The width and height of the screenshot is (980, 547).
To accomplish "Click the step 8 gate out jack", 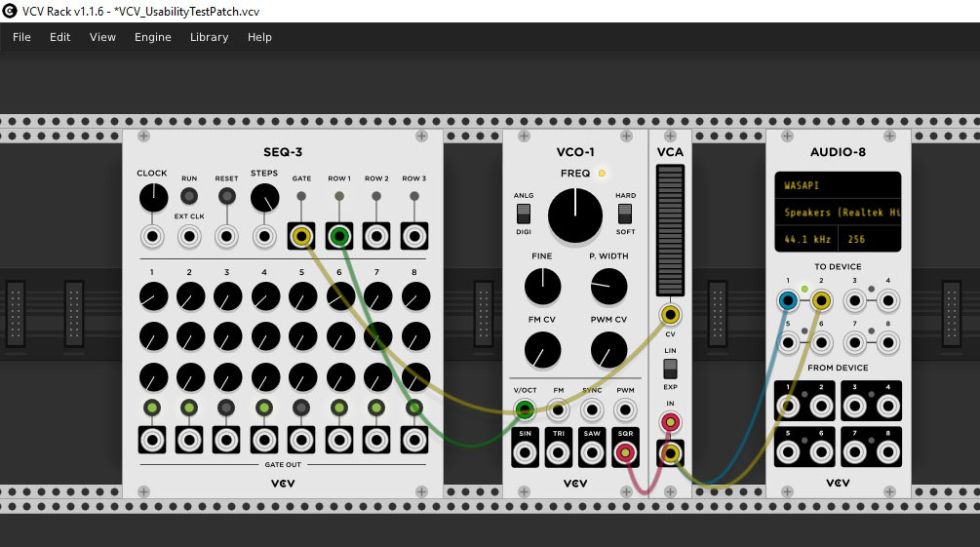I will point(414,440).
